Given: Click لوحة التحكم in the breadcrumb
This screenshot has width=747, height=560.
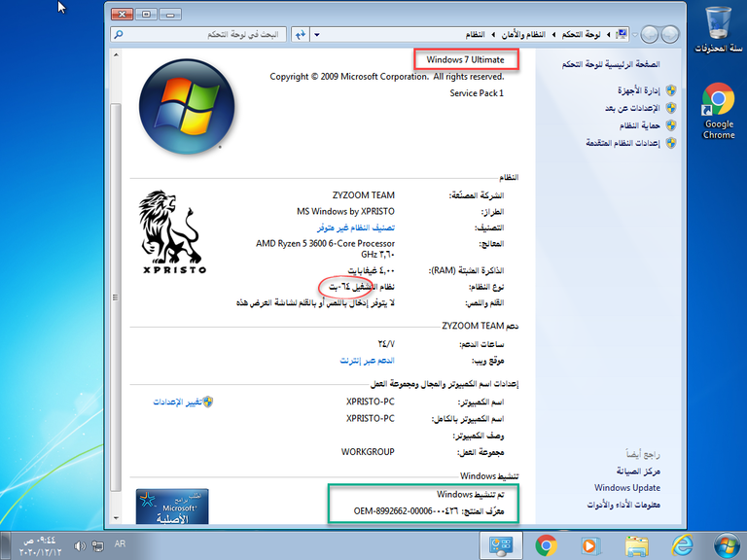Looking at the screenshot, I should point(581,34).
